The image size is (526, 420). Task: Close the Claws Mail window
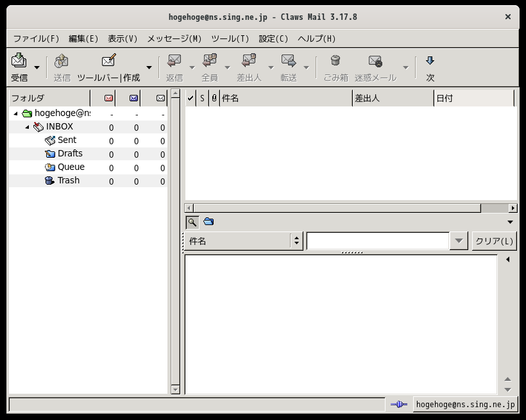pyautogui.click(x=508, y=17)
